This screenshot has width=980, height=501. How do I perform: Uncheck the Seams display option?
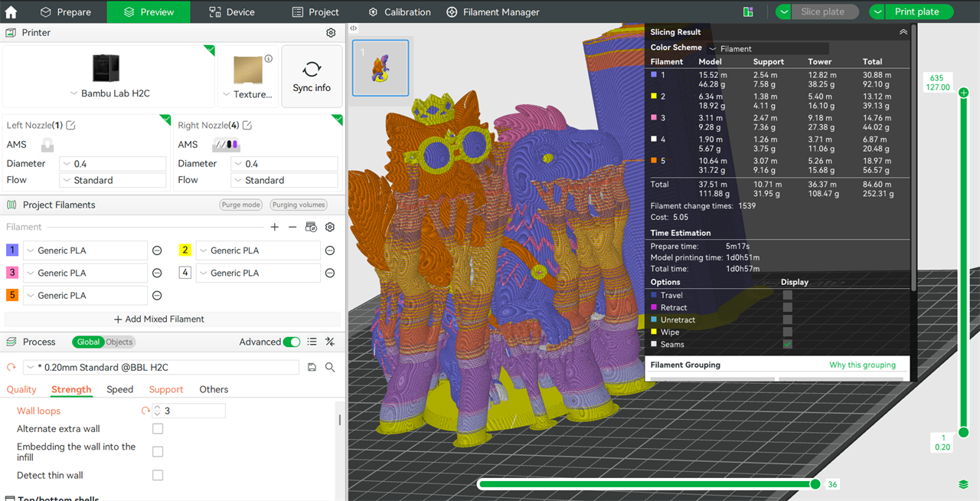click(x=787, y=344)
